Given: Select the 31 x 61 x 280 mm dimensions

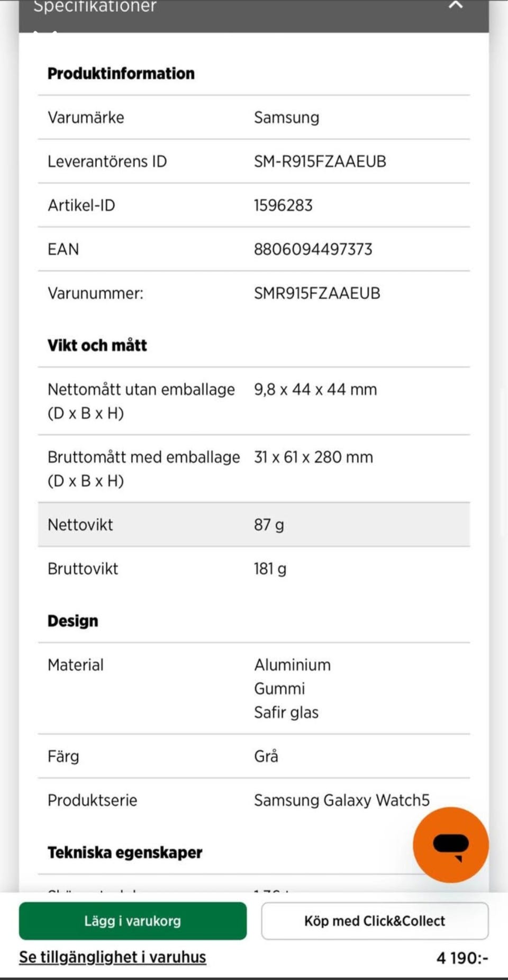Looking at the screenshot, I should pyautogui.click(x=314, y=457).
